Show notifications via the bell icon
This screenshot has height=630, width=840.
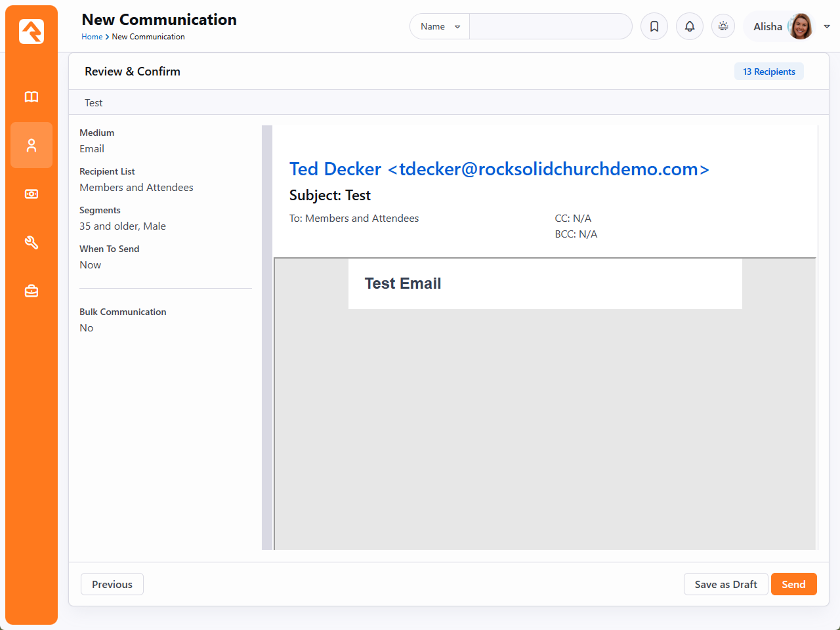pos(690,26)
